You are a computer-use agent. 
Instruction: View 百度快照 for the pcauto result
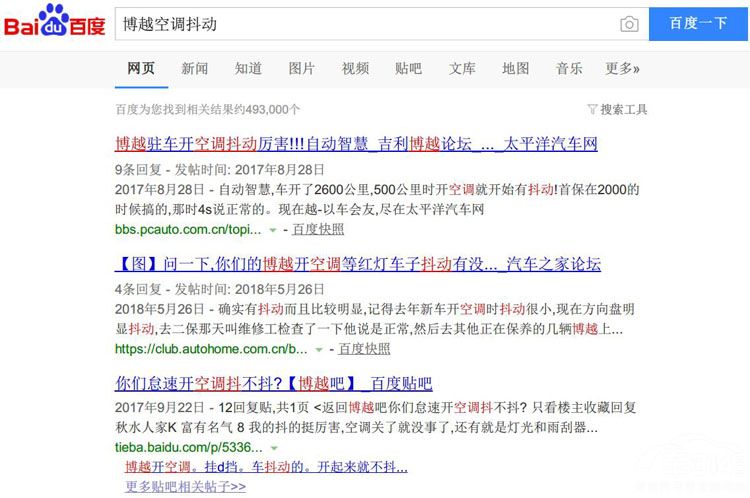(x=318, y=230)
